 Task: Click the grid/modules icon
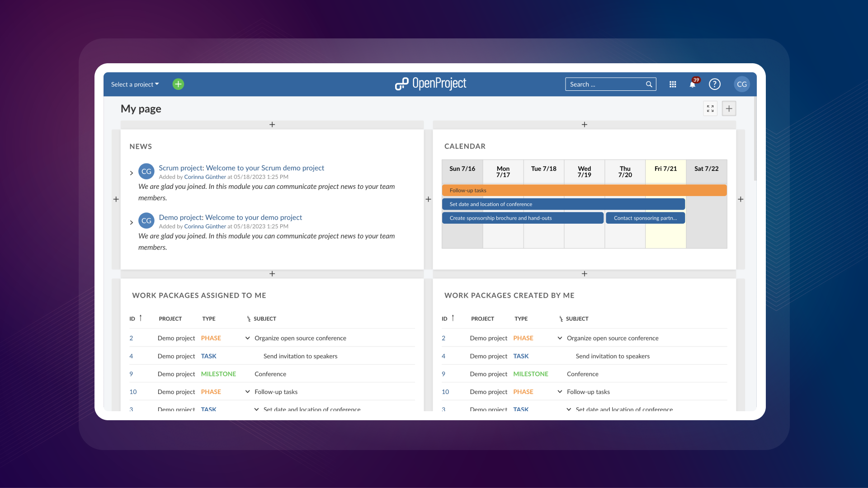[x=672, y=84]
